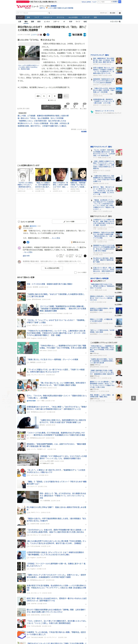React with 新しい視点 exclamation icon
This screenshot has width=138, height=644.
click(83, 106)
